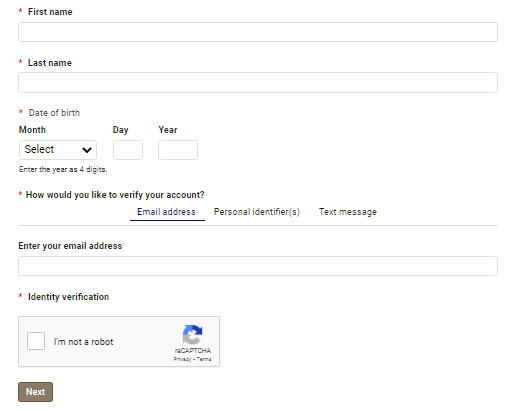Click the Next button
This screenshot has width=514, height=411.
[35, 392]
